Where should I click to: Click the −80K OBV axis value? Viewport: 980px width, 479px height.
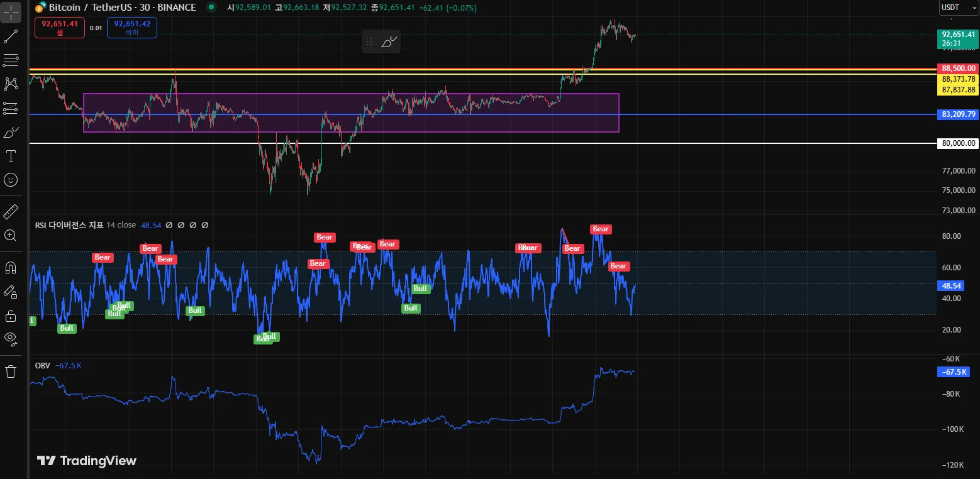click(950, 394)
